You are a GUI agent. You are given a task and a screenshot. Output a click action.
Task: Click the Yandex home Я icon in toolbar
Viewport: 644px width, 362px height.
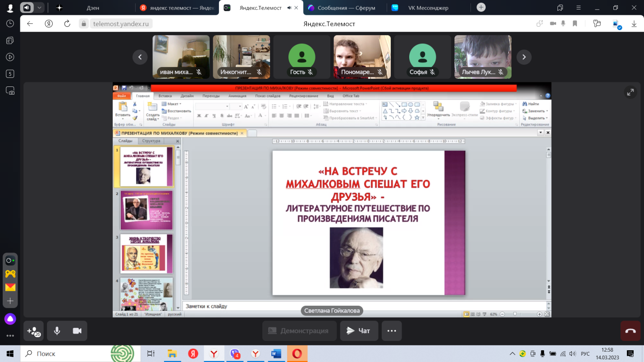coord(49,24)
